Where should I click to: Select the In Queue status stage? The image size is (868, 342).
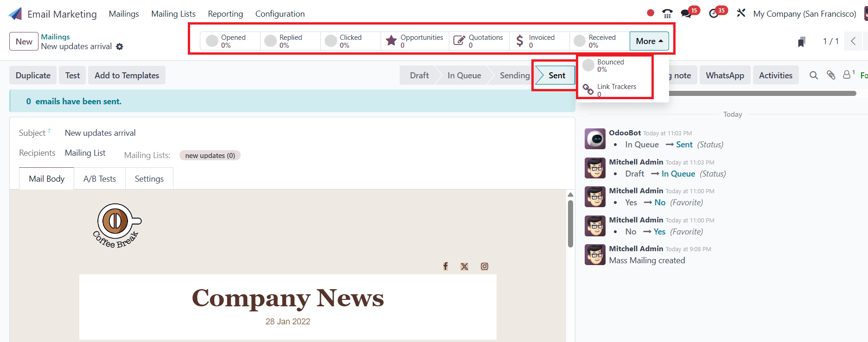tap(464, 75)
